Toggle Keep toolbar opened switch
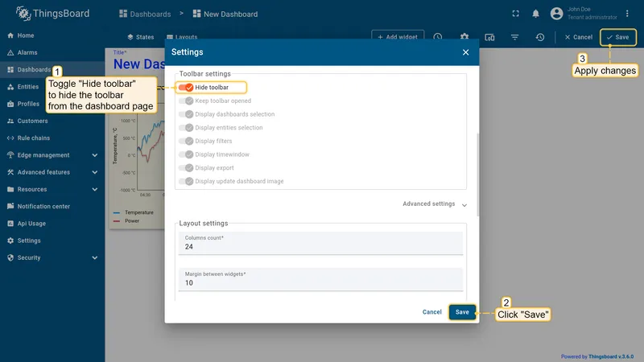 click(x=186, y=101)
